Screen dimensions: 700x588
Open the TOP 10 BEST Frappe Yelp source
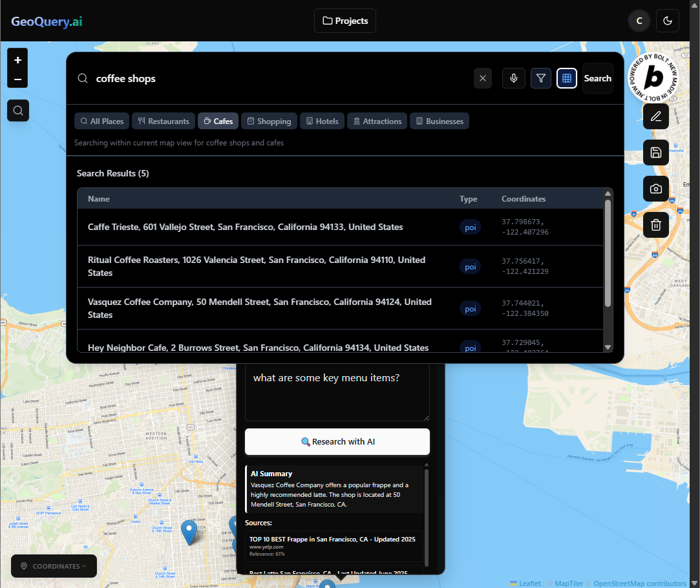(x=334, y=546)
